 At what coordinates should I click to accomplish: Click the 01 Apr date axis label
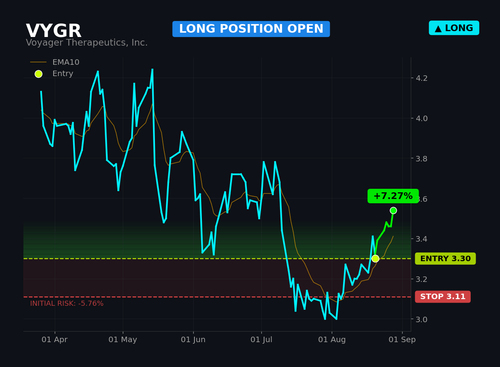click(x=54, y=340)
